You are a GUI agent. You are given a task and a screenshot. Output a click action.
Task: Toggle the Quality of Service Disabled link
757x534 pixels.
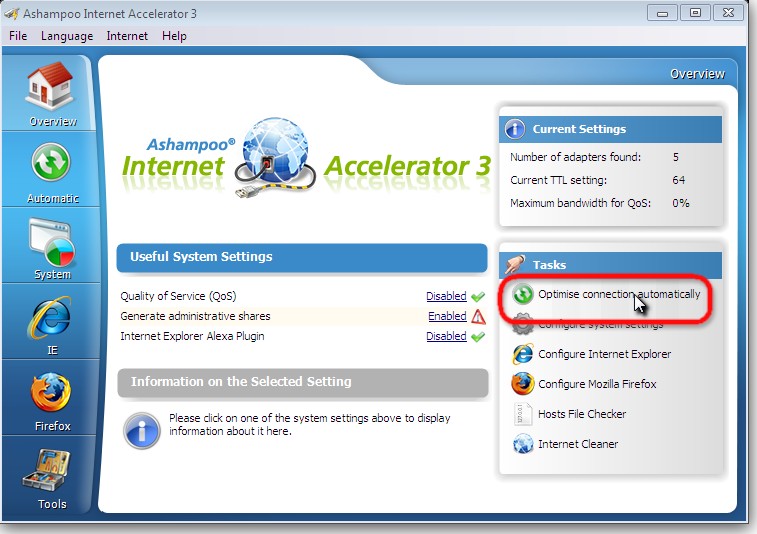pos(446,296)
